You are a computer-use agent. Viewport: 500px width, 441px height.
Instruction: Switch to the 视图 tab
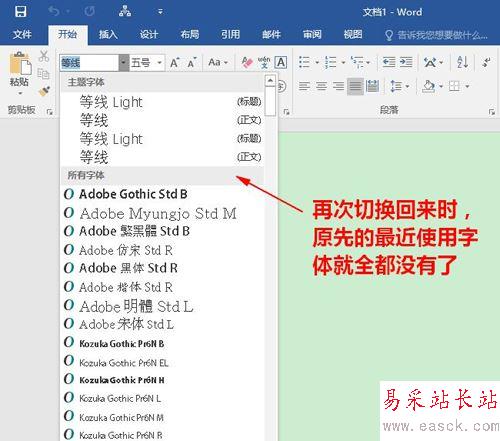[353, 34]
